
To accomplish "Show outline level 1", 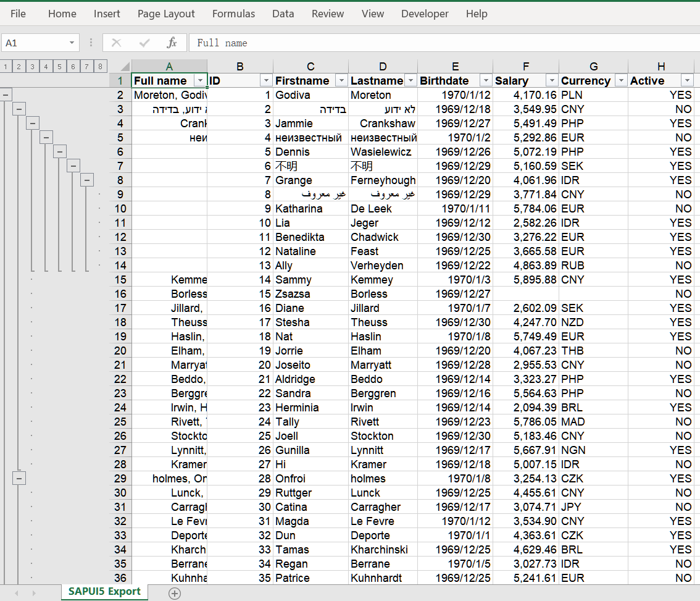I will tap(6, 67).
